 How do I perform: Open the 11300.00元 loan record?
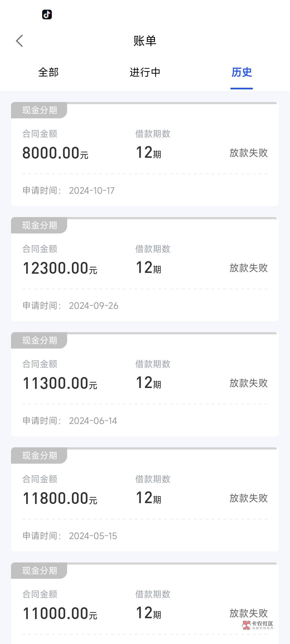(x=145, y=385)
